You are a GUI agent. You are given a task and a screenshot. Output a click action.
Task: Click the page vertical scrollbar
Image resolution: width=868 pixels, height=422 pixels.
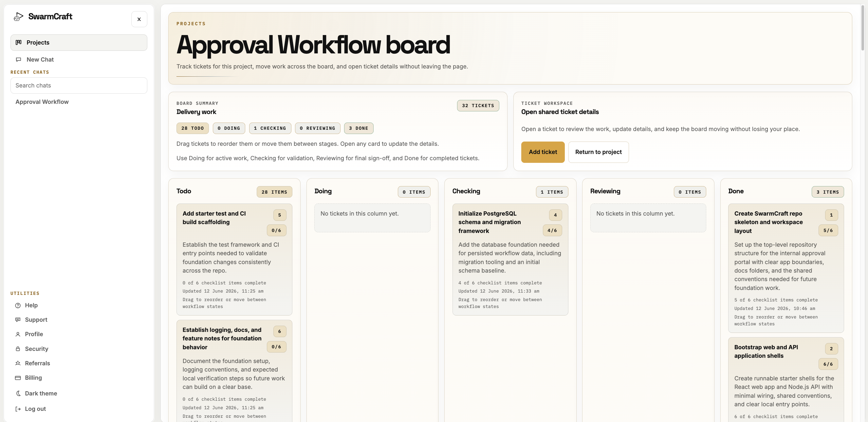(863, 28)
